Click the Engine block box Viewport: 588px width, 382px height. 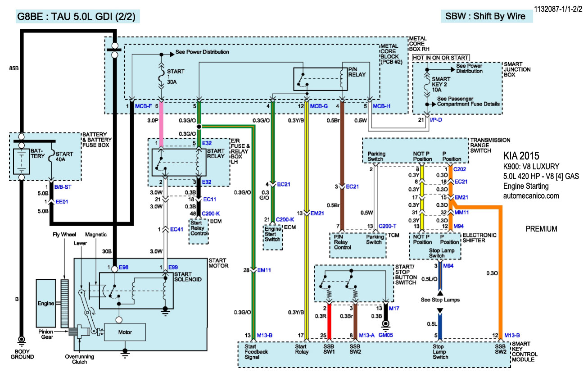pos(46,303)
